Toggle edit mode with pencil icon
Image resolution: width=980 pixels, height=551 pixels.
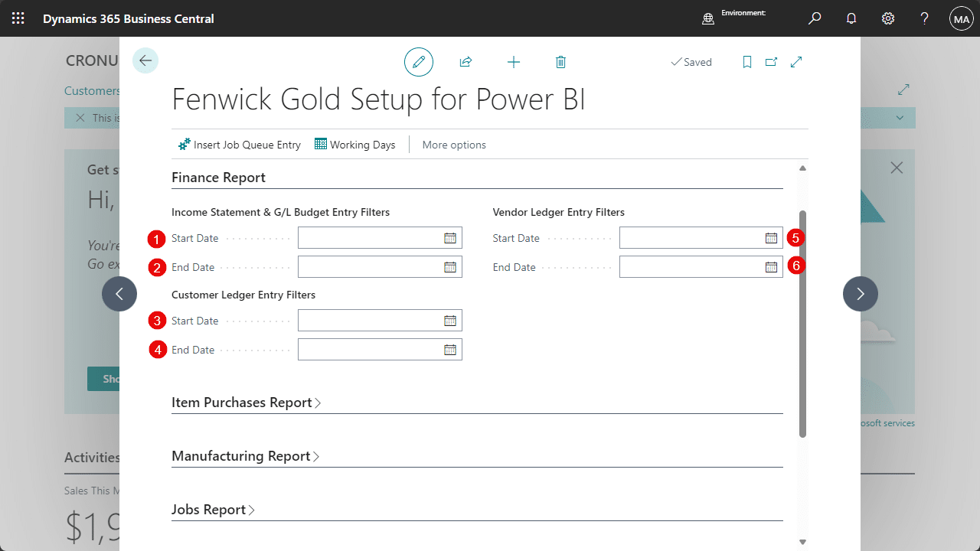[x=419, y=62]
